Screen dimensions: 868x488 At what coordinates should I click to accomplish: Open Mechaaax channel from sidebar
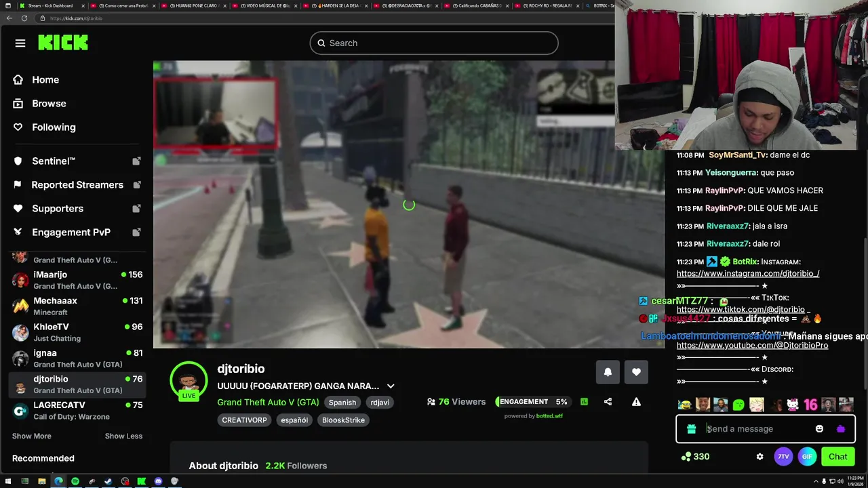pos(77,306)
